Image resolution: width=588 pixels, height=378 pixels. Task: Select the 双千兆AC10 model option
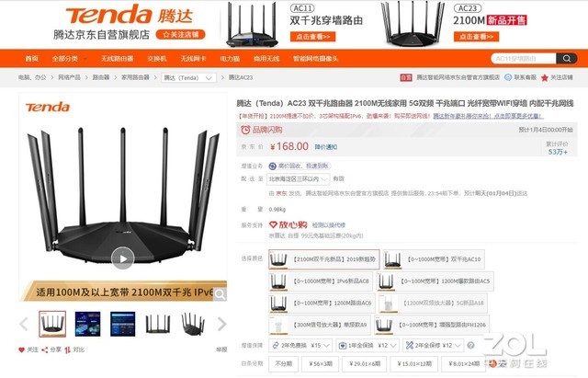pyautogui.click(x=434, y=259)
